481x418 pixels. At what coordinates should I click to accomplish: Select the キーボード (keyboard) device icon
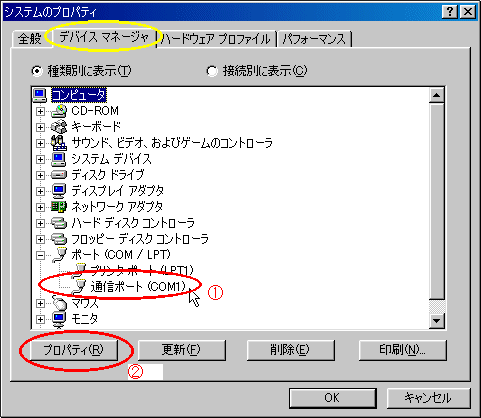pos(59,127)
